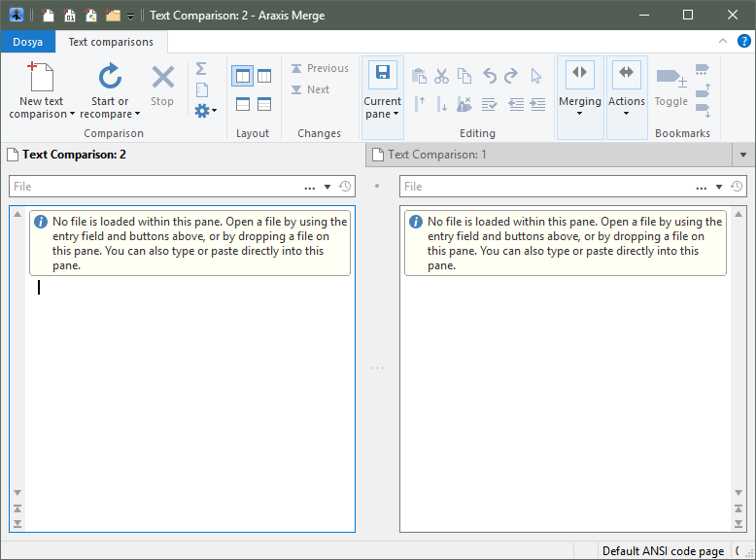Click the select pointer cursor icon
The height and width of the screenshot is (560, 756).
pos(535,76)
